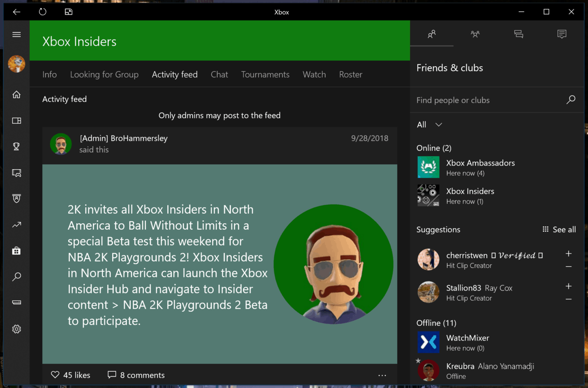The image size is (588, 388).
Task: Add Stallion83 as a friend
Action: pos(568,286)
